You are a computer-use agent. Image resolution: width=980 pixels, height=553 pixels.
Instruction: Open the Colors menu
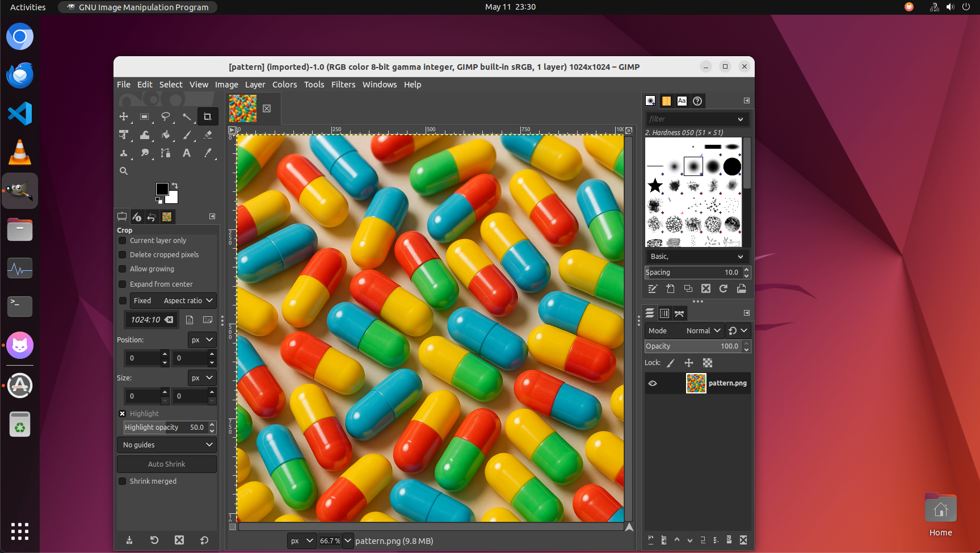click(284, 85)
